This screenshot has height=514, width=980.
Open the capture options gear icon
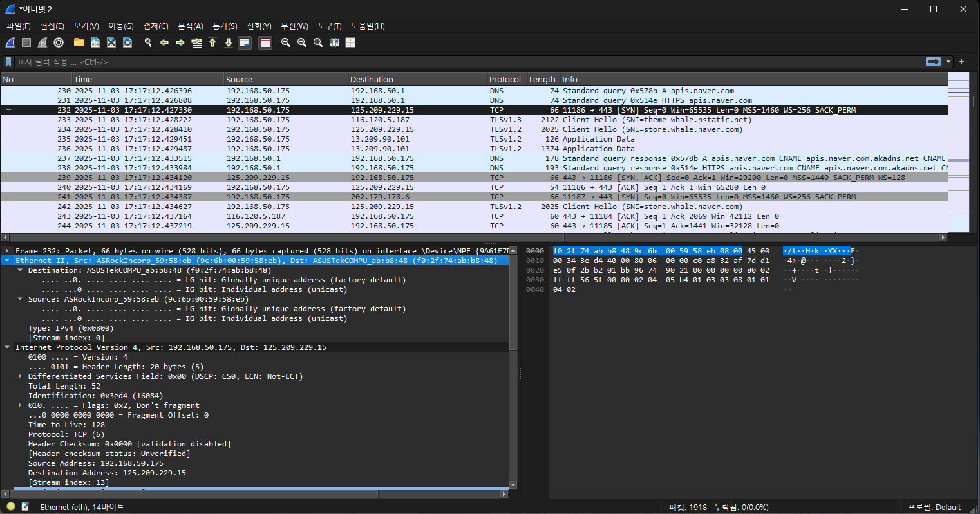click(x=59, y=42)
